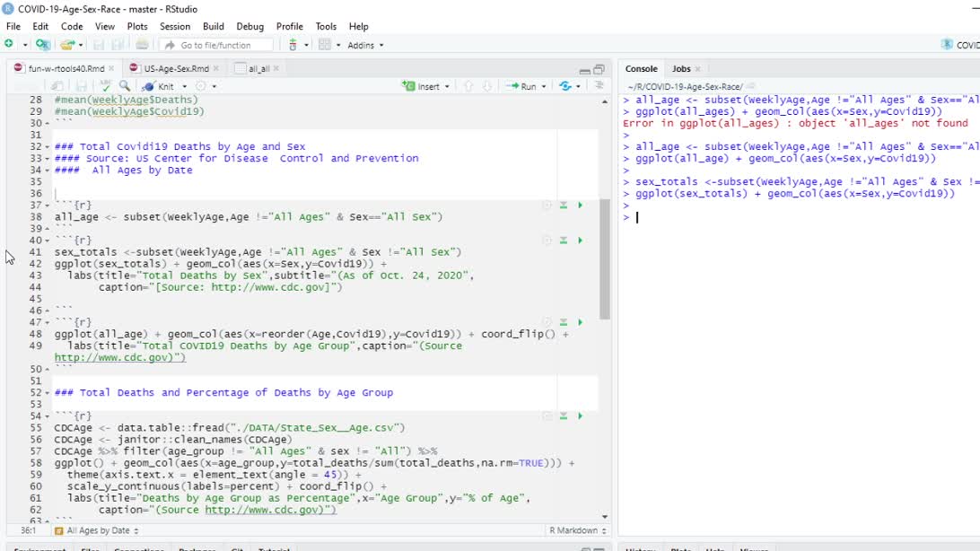This screenshot has height=551, width=980.
Task: Close the US-Age-Sex.Rmd tab
Action: pos(216,69)
